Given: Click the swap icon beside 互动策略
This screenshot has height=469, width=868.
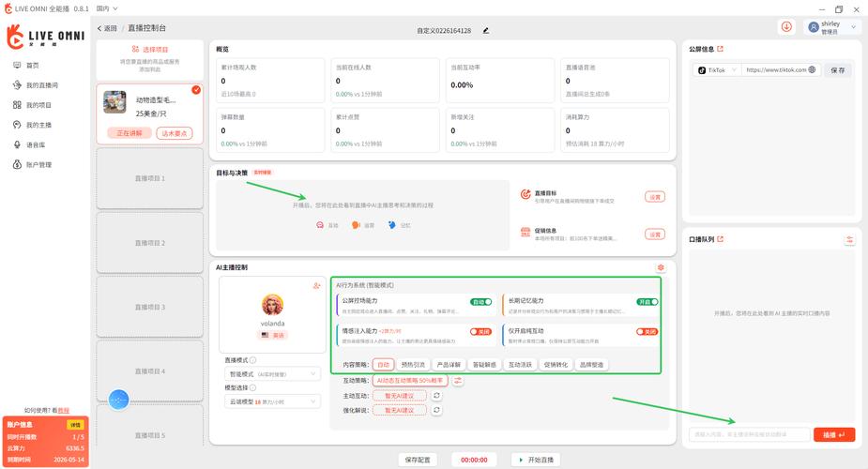Looking at the screenshot, I should (x=458, y=381).
